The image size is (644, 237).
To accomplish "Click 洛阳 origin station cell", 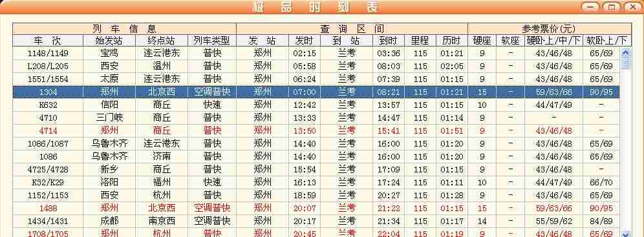I will coord(109,183).
